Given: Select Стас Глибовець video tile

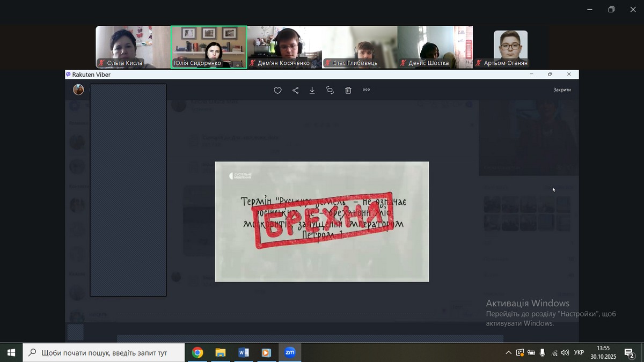Looking at the screenshot, I should pos(360,47).
